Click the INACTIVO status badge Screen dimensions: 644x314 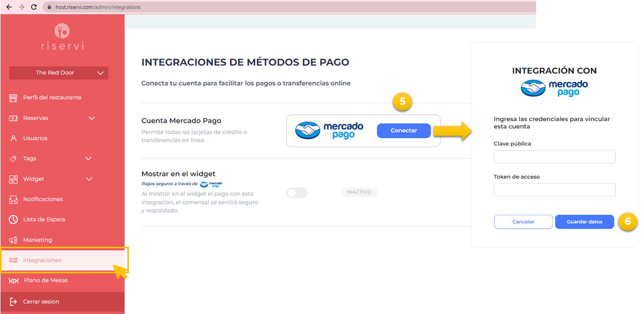[x=359, y=192]
